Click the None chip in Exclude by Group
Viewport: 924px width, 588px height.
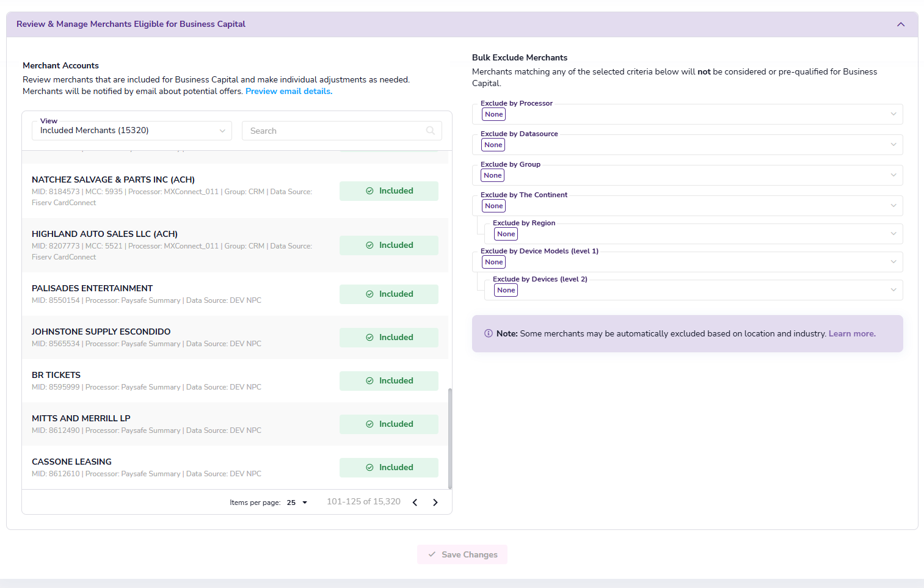[x=493, y=175]
